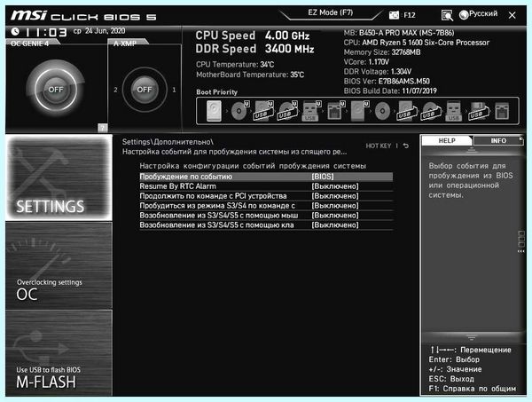Click the Boot Priority label

coord(217,92)
